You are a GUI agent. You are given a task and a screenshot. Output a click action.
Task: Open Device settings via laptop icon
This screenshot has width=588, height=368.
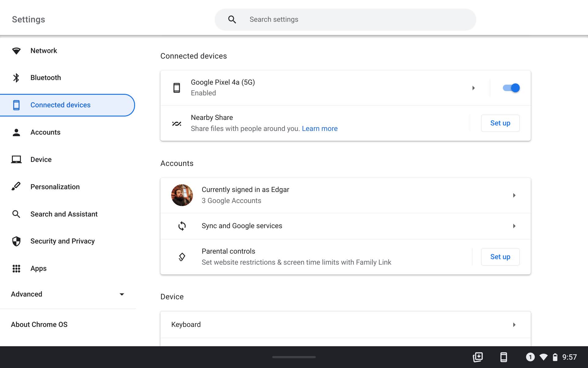[x=16, y=159]
